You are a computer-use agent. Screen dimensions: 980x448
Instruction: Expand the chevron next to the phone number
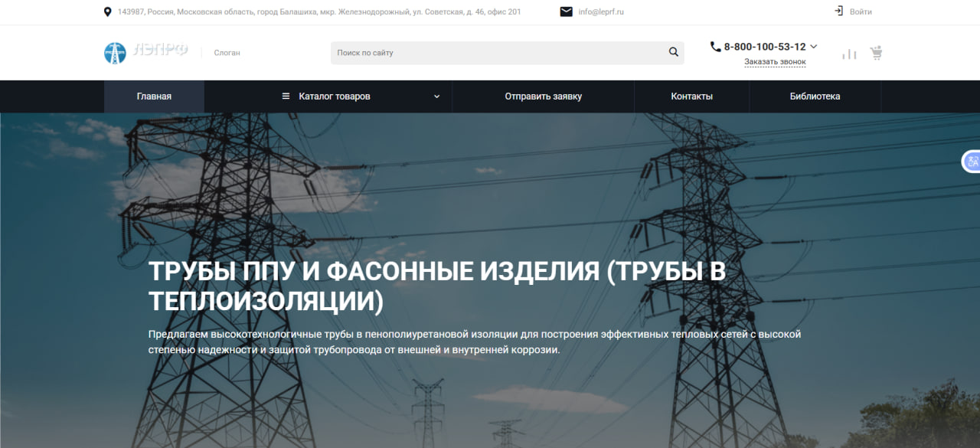(x=813, y=47)
